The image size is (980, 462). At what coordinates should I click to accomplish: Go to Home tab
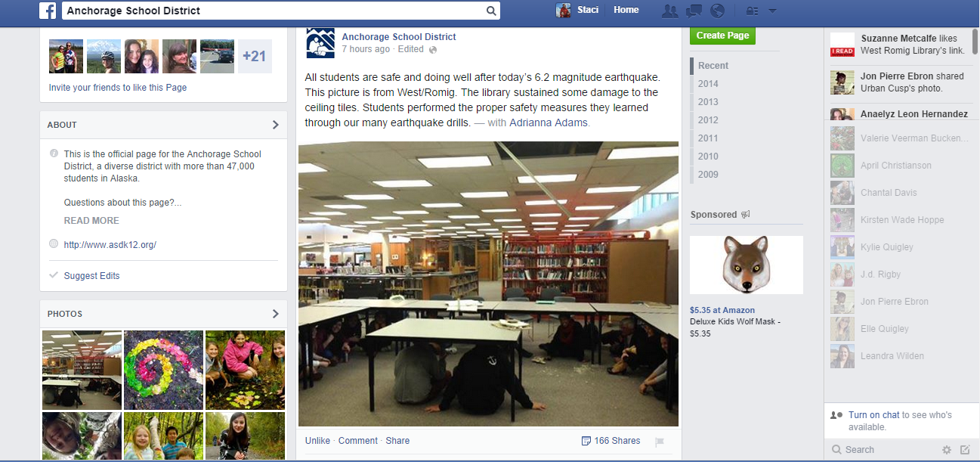pyautogui.click(x=626, y=10)
